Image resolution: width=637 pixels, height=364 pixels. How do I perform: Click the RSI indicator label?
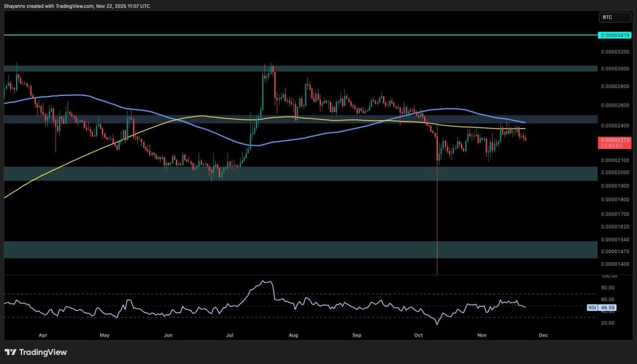(x=591, y=307)
